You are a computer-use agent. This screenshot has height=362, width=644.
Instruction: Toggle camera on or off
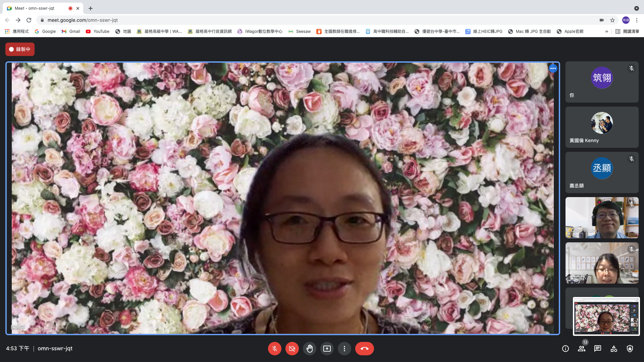point(292,349)
